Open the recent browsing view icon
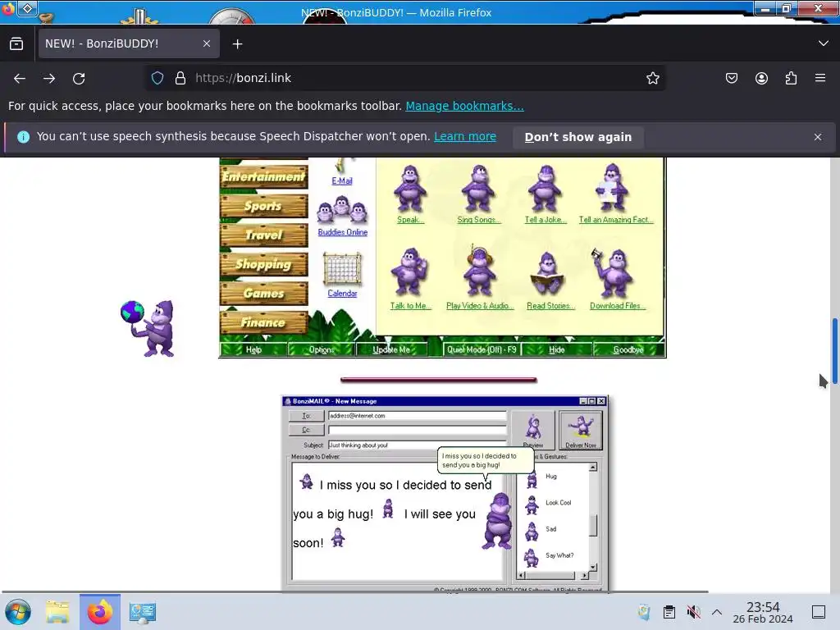 16,44
